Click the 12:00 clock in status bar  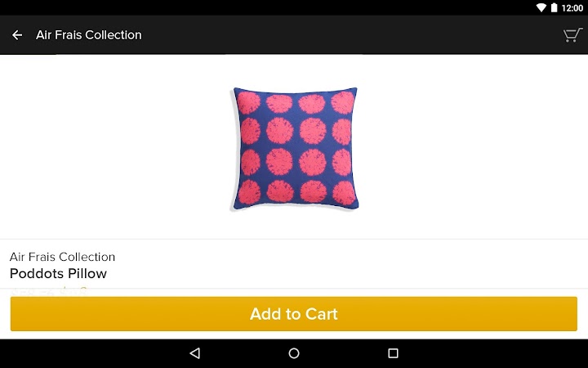coord(572,8)
